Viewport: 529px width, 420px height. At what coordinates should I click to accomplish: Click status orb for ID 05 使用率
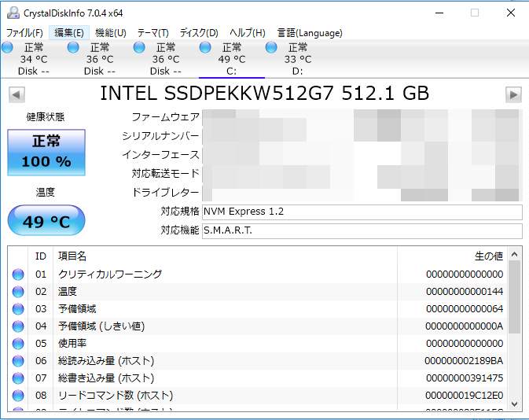18,344
